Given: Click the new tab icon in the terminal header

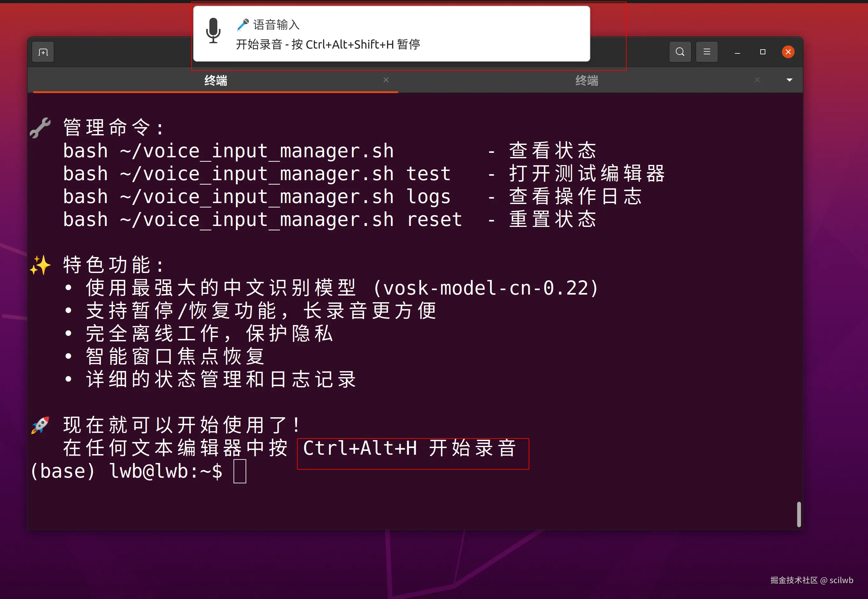Looking at the screenshot, I should coord(43,52).
